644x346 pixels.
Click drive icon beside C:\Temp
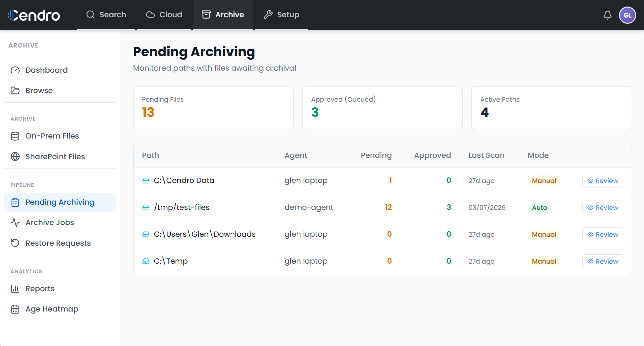[x=146, y=261]
